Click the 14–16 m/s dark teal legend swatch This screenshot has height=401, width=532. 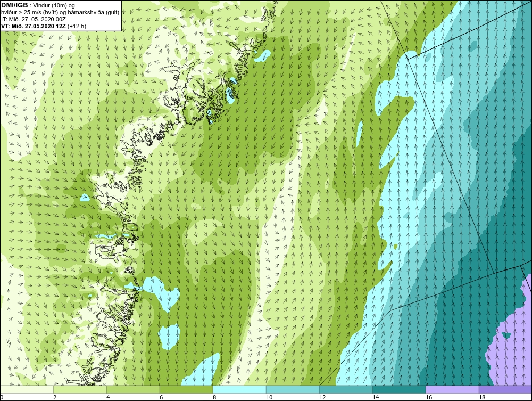[x=399, y=389]
